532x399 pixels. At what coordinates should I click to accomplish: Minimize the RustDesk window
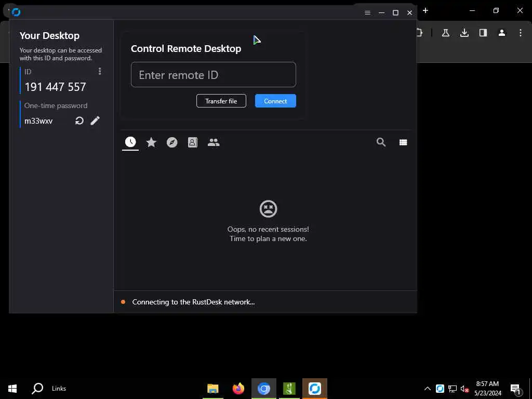click(x=382, y=12)
